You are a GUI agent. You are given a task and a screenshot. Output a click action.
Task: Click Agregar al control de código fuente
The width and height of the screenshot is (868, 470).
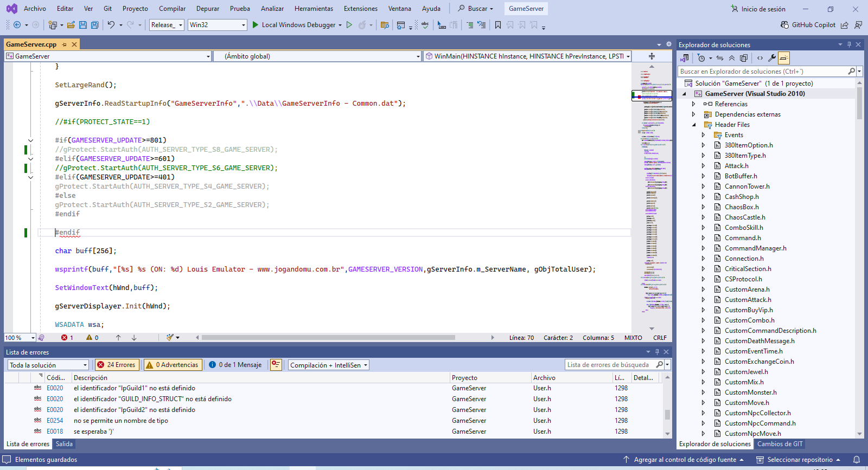click(684, 460)
